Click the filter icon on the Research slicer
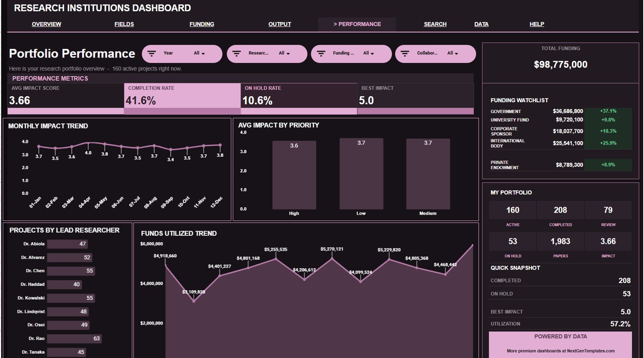Screen dimensions: 644x358 tap(237, 54)
